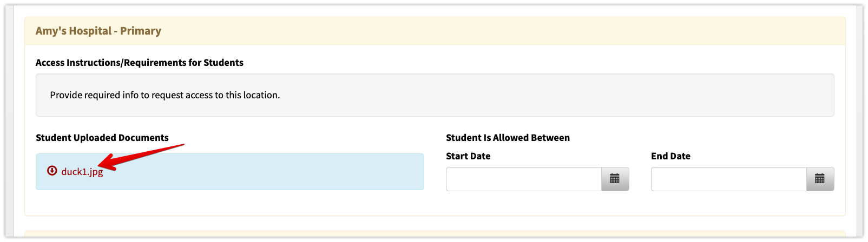The image size is (868, 242).
Task: Click the word 'Primary' in the panel title
Action: click(x=141, y=31)
